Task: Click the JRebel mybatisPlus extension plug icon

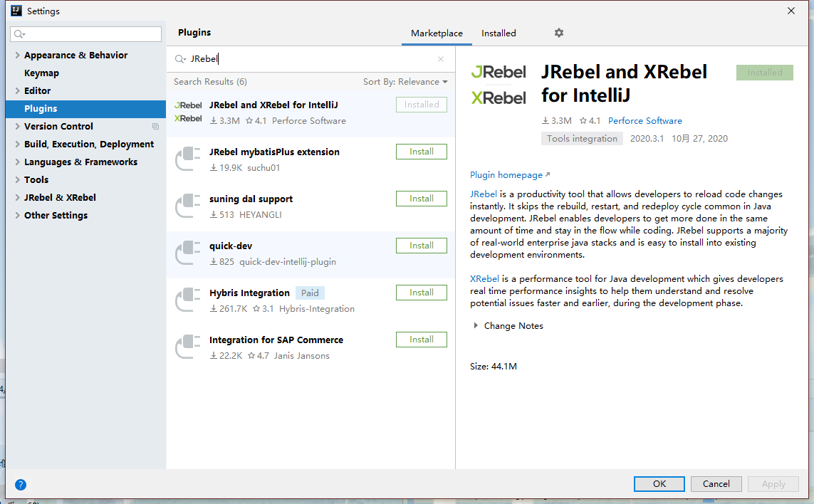Action: [x=188, y=159]
